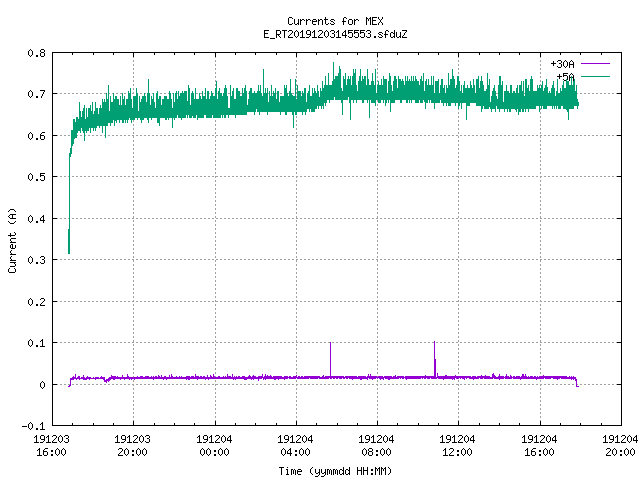Click the x-axis tick 191204 08:00
The height and width of the screenshot is (480, 640).
coord(376,445)
